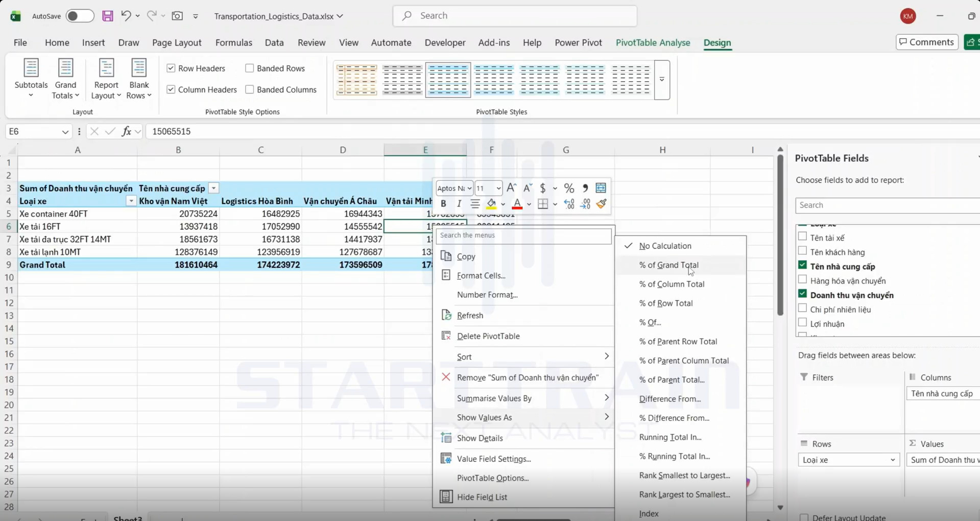Open the Report Layout tool
The image size is (980, 521).
[x=106, y=79]
